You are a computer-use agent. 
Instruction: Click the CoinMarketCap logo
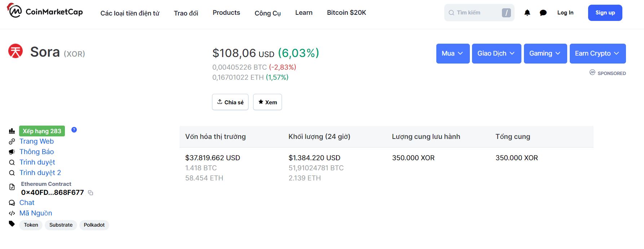tap(45, 11)
